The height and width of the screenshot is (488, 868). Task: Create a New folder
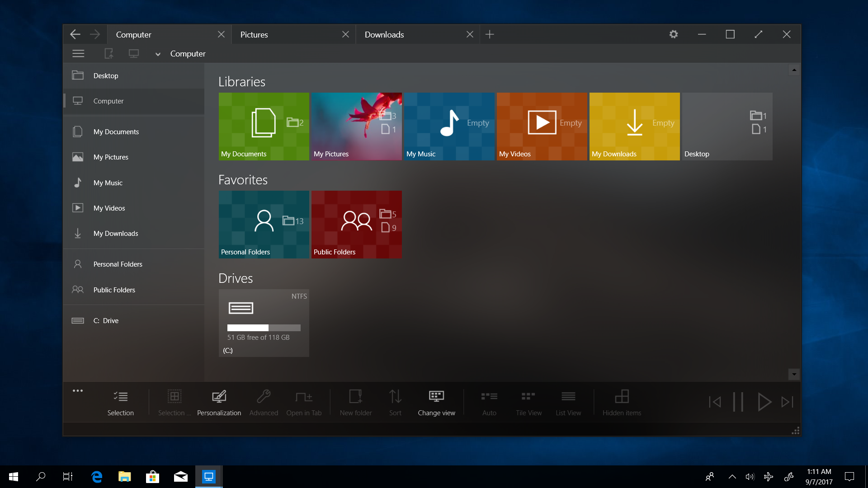(355, 402)
